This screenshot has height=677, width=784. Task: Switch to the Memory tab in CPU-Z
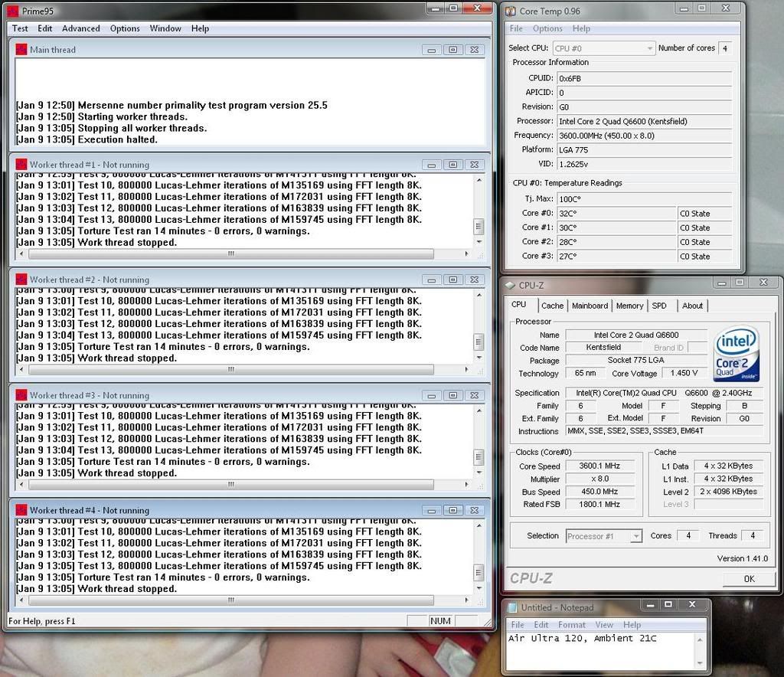(x=629, y=306)
